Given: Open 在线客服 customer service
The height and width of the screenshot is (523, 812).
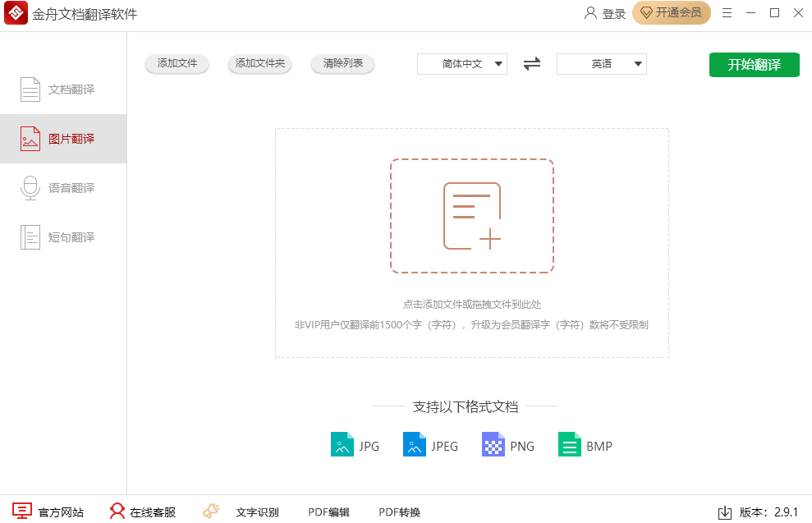Looking at the screenshot, I should coord(143,512).
